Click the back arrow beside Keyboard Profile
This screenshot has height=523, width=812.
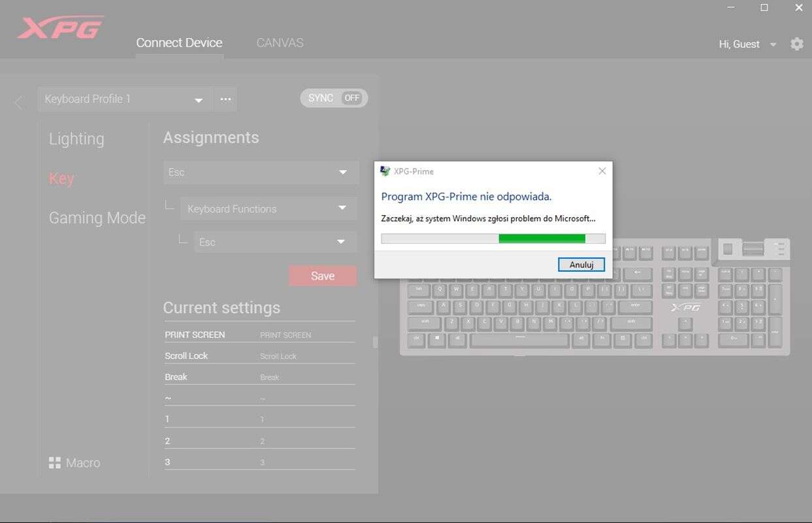[18, 103]
